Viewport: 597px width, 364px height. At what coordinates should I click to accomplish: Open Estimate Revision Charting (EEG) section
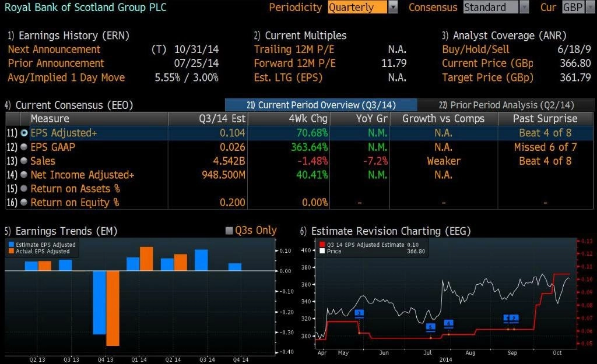(385, 231)
